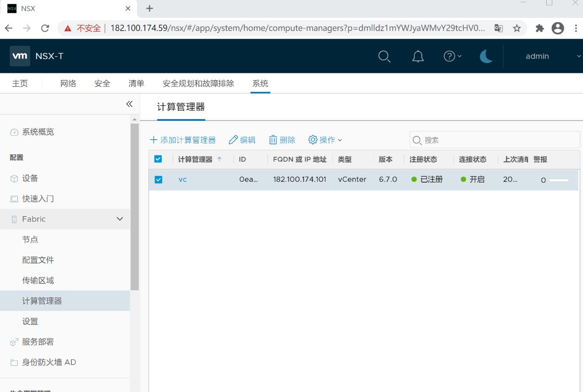Collapse the Fabric section chevron

pyautogui.click(x=120, y=219)
